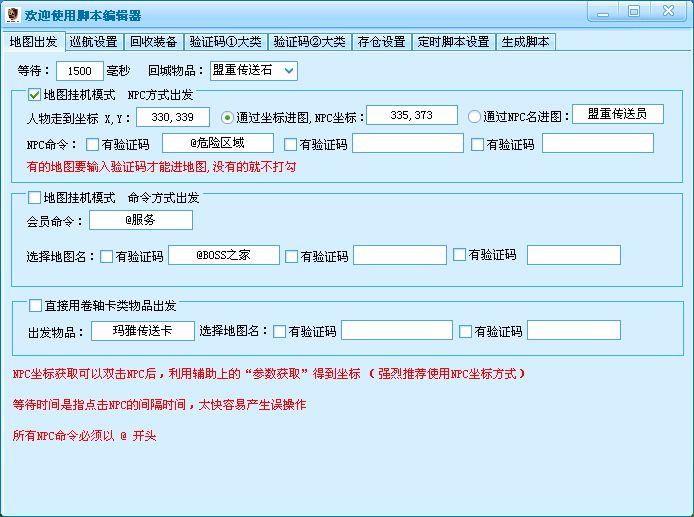Close the script editor window

[x=668, y=12]
